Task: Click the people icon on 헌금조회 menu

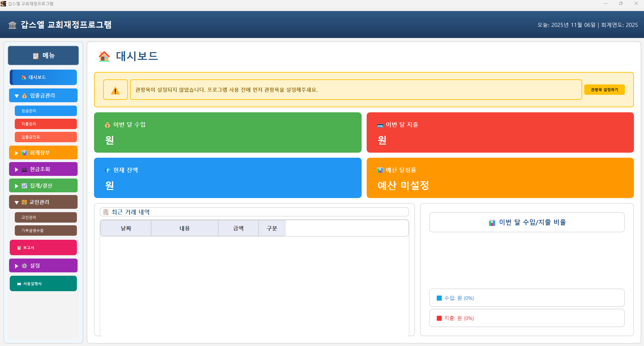Action: [x=24, y=169]
